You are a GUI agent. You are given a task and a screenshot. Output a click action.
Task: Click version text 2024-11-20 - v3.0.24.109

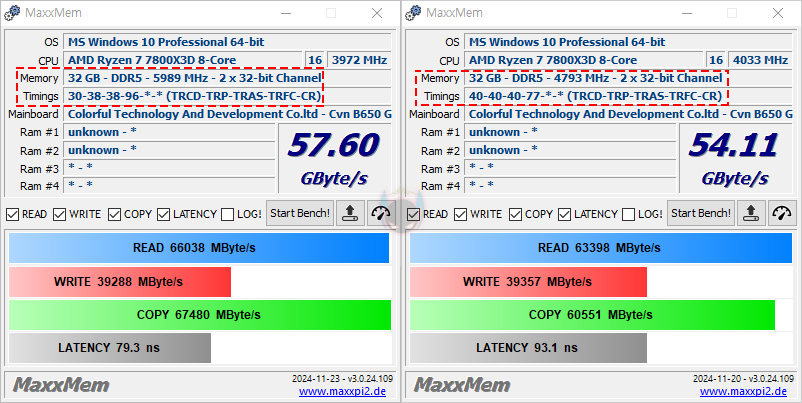[743, 379]
